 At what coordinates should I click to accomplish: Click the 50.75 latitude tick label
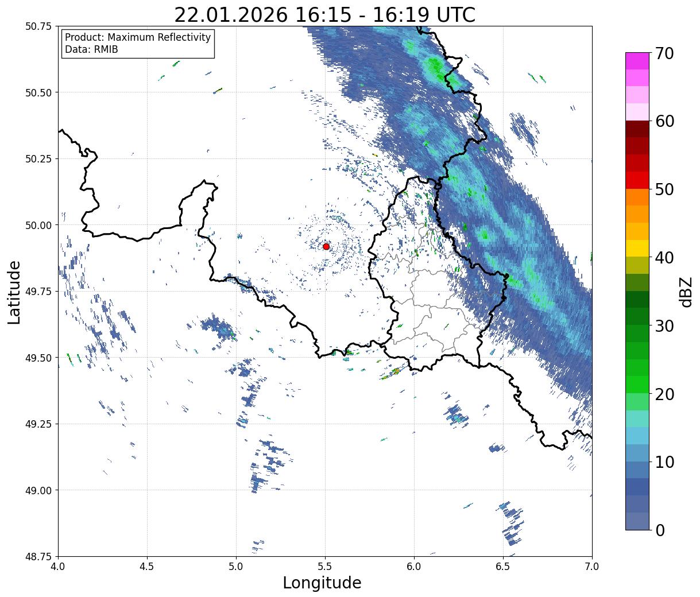[x=38, y=26]
